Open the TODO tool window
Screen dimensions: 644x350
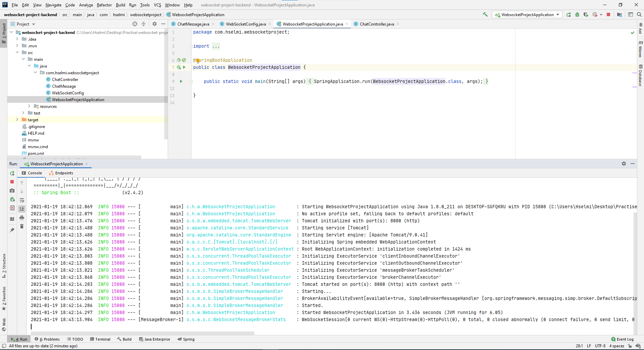click(x=75, y=339)
